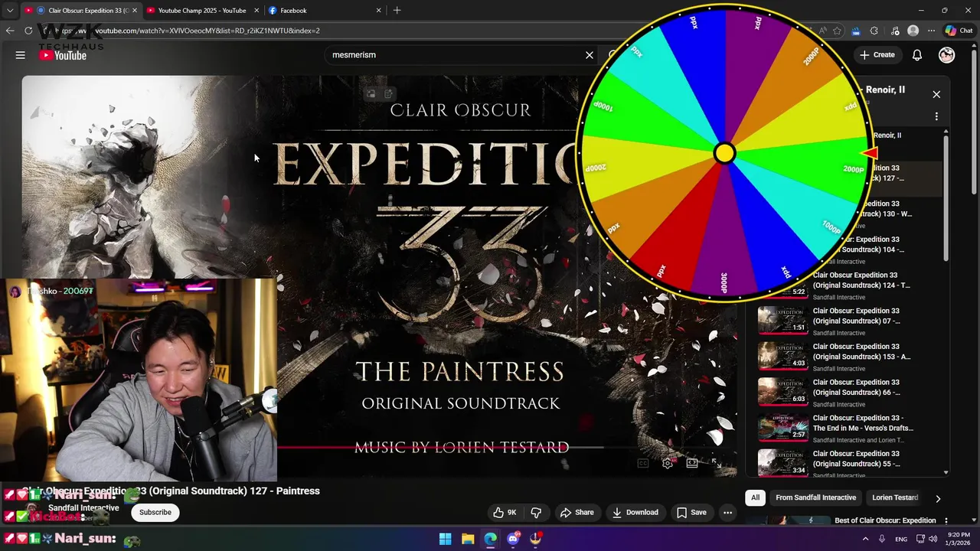Close the Youtube Champ 2025 tab
This screenshot has height=551, width=980.
(256, 11)
